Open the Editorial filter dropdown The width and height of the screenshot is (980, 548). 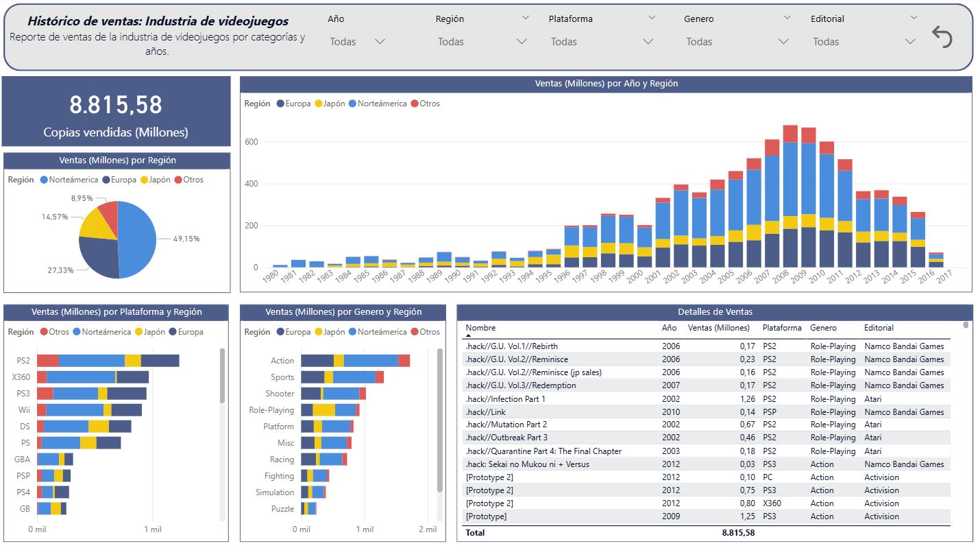click(863, 42)
